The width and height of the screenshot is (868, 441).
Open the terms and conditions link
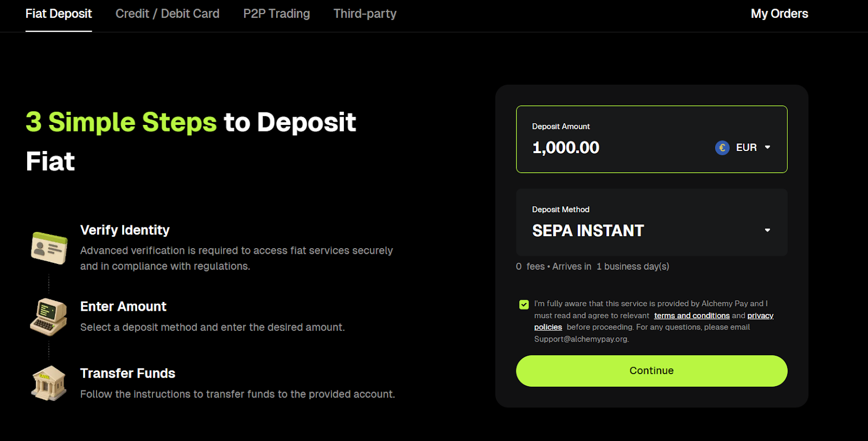click(692, 315)
